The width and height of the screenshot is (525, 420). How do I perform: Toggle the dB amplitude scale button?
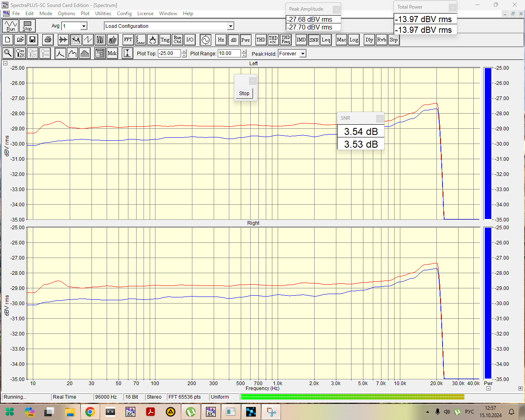(x=233, y=40)
